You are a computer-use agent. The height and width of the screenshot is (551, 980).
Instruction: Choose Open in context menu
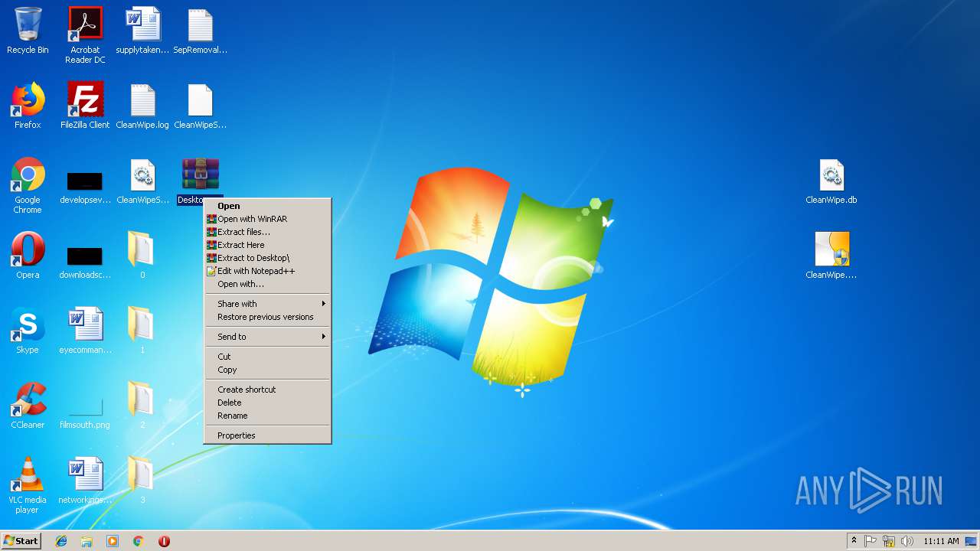[x=267, y=206]
